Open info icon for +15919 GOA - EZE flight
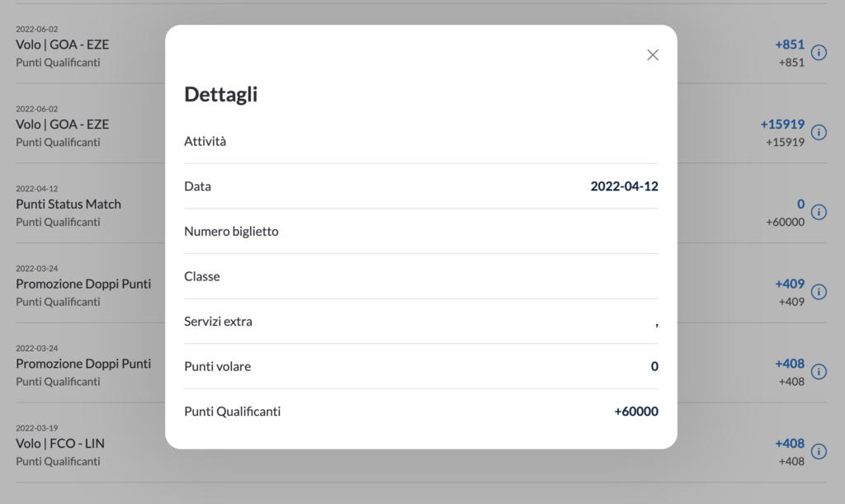Viewport: 845px width, 504px height. click(x=819, y=133)
